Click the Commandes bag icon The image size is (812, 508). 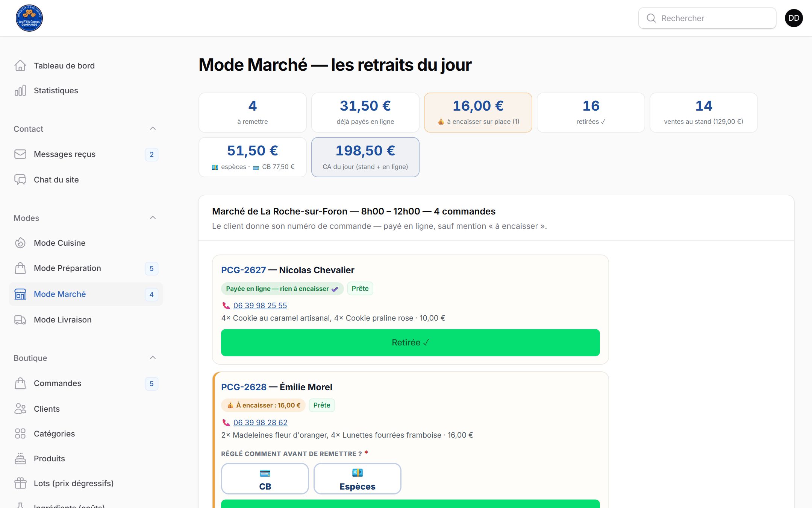[x=20, y=383]
